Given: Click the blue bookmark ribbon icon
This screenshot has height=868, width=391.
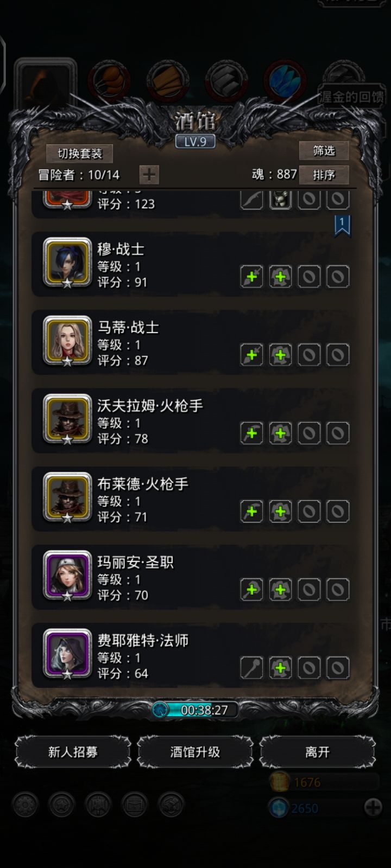Looking at the screenshot, I should (342, 226).
